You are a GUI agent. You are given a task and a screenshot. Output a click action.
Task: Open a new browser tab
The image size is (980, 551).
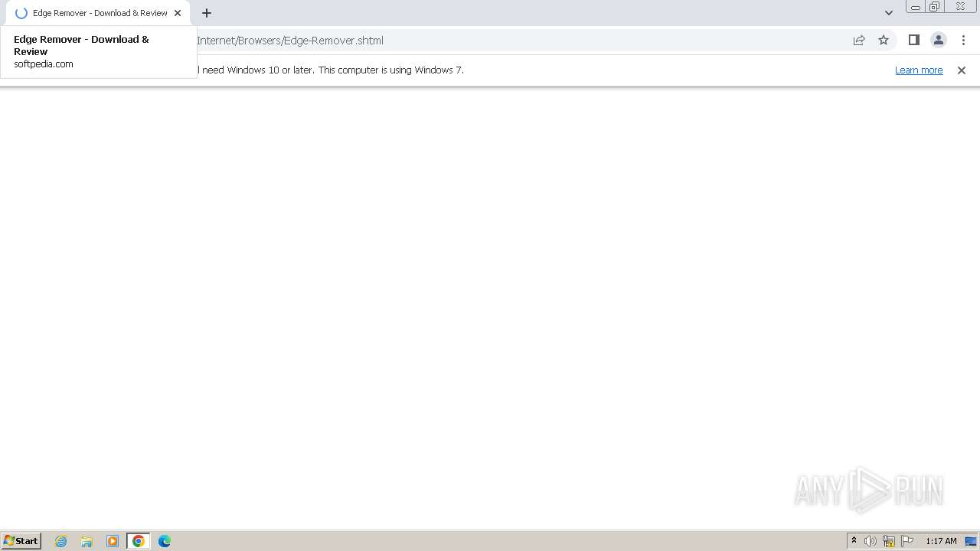pos(207,13)
